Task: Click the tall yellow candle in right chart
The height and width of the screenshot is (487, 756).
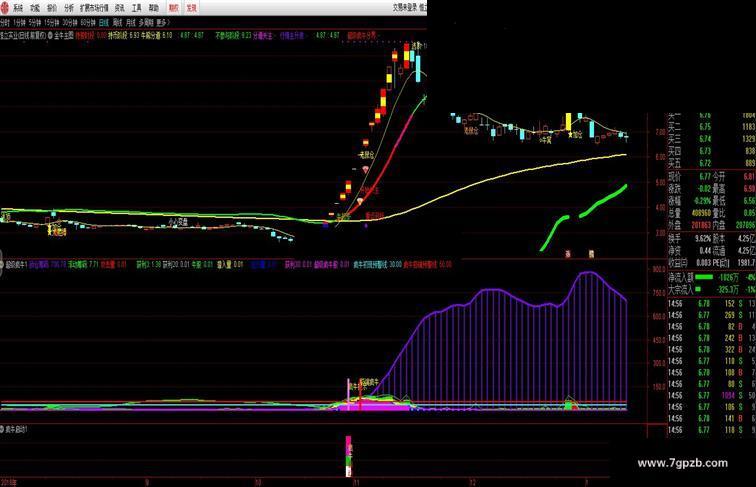Action: (x=568, y=122)
